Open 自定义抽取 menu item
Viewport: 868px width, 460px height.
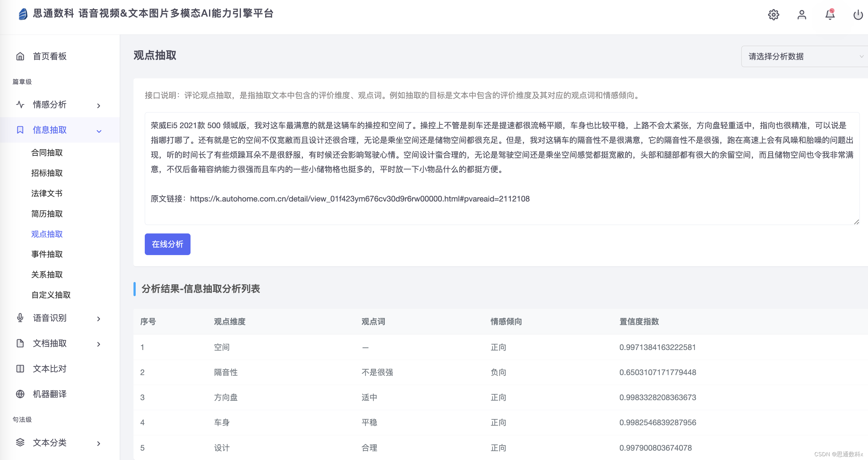(51, 295)
